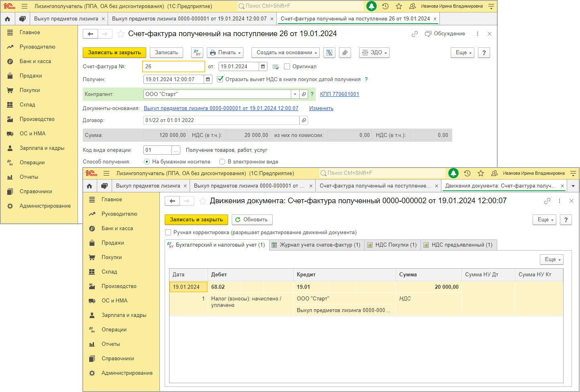The image size is (580, 392).
Task: Click the home page icon in the lower window
Action: [90, 186]
